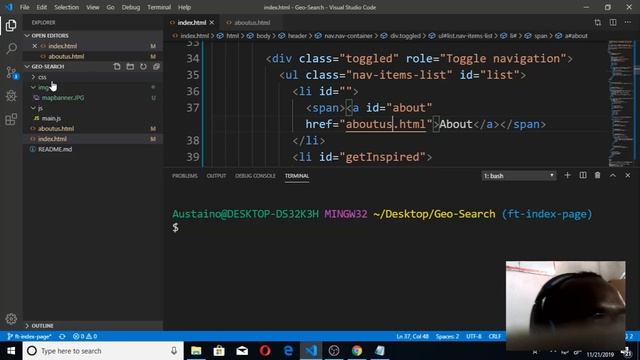This screenshot has width=640, height=360.
Task: Open errors and warnings count in status bar
Action: click(85, 336)
